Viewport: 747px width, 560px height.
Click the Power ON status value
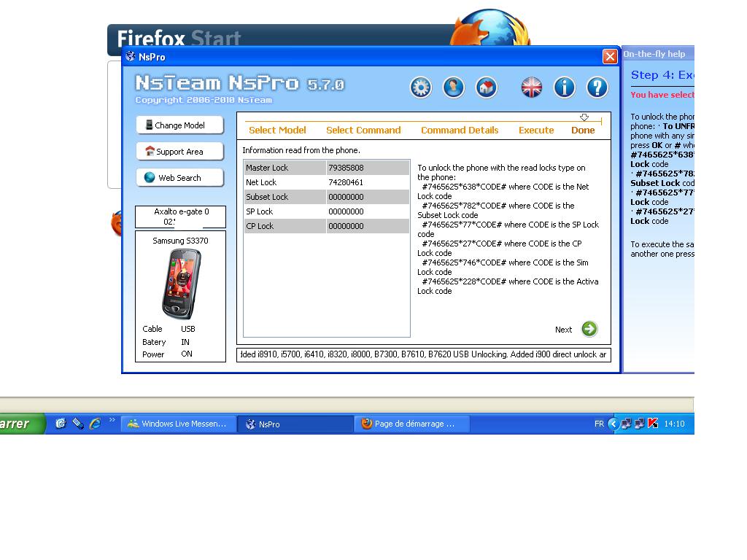[x=187, y=354]
